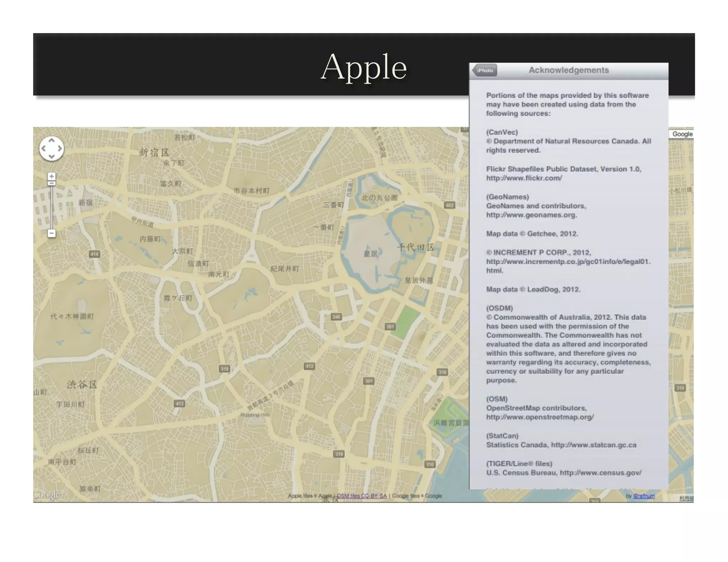Click the vertical zoom slider track

52,207
